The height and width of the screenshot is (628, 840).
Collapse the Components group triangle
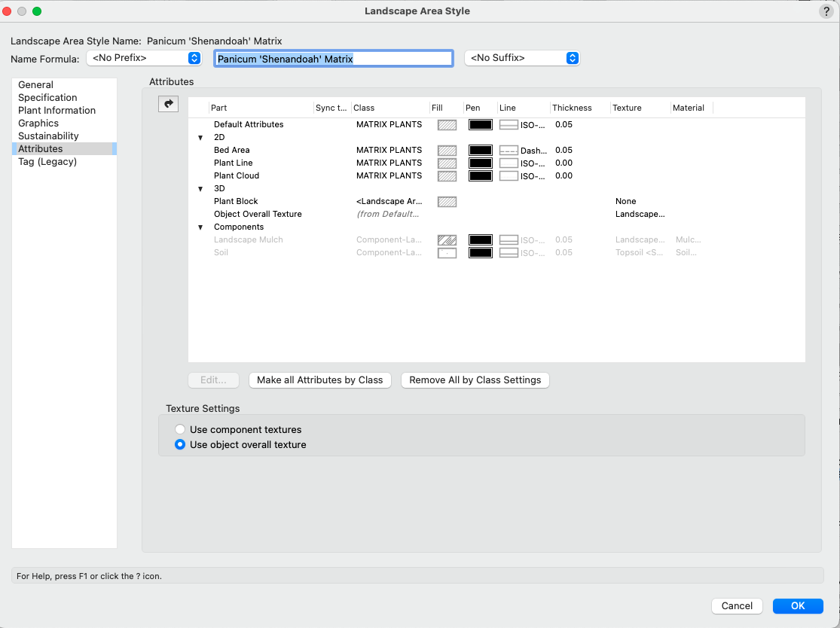tap(200, 227)
